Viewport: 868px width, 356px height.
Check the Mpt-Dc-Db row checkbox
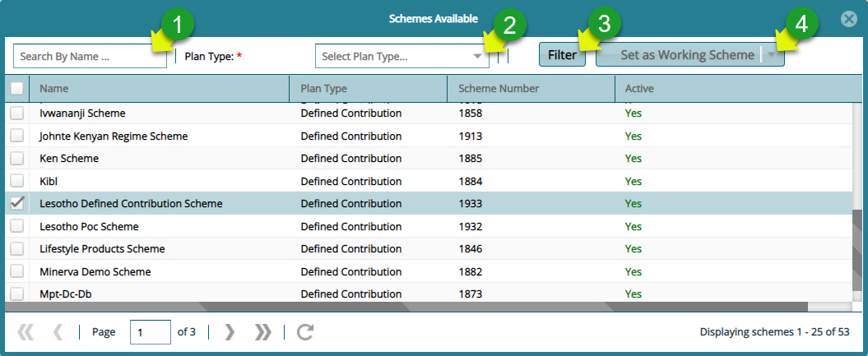pyautogui.click(x=17, y=294)
